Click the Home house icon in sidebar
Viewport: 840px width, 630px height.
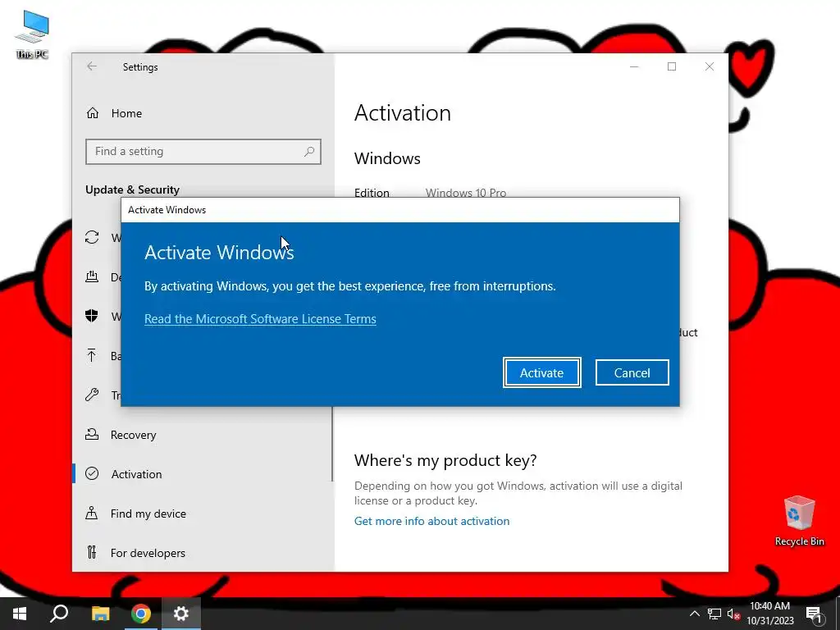(93, 113)
